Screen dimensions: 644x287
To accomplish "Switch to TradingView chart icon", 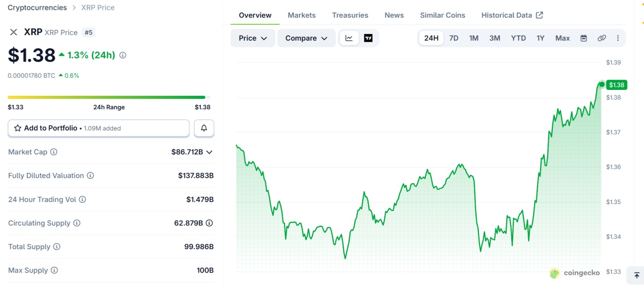I will (x=368, y=38).
